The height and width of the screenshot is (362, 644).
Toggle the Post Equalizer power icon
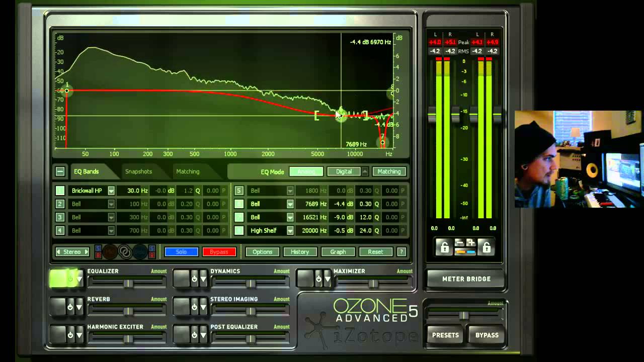(x=194, y=334)
